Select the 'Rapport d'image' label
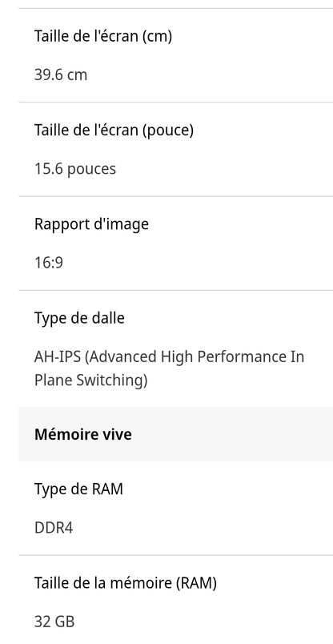333x644 pixels. [x=91, y=224]
